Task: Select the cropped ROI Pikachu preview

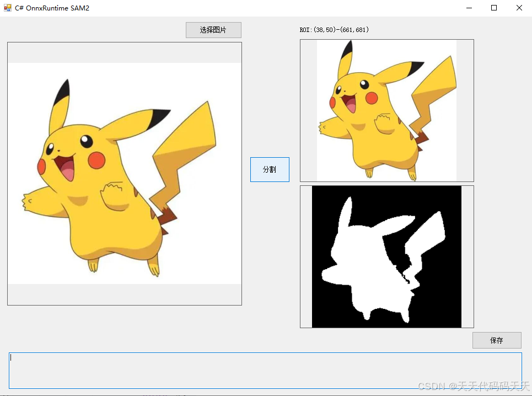Action: point(387,111)
